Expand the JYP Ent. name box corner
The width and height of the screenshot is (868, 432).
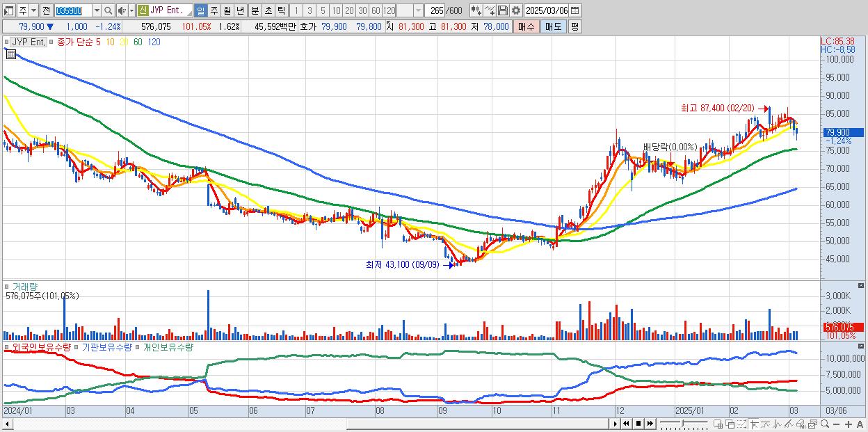click(x=189, y=15)
